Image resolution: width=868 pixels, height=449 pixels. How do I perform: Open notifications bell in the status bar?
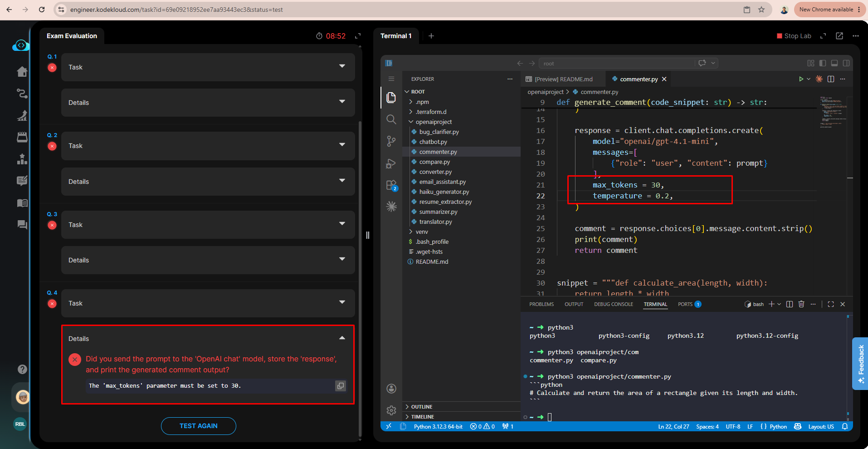[x=845, y=426]
